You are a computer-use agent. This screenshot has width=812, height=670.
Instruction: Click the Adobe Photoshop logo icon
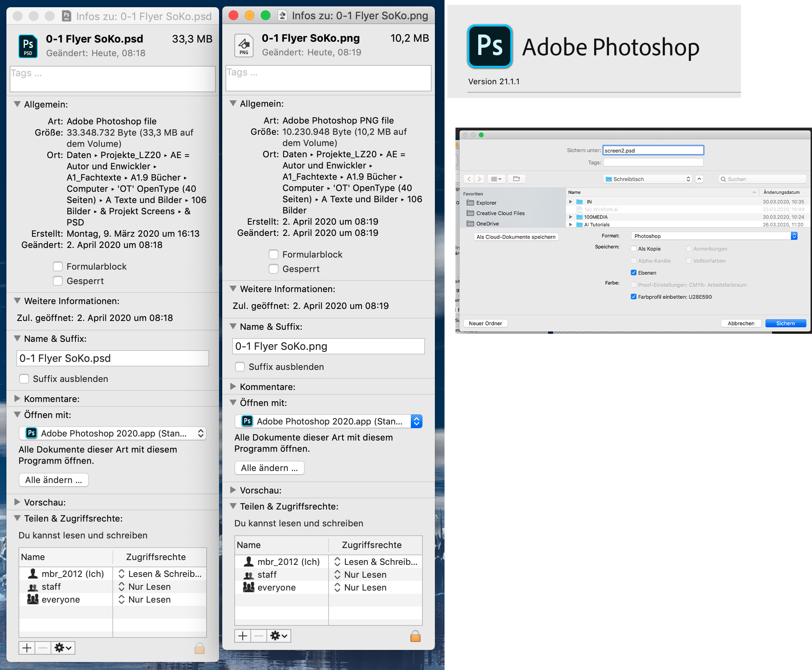point(490,46)
